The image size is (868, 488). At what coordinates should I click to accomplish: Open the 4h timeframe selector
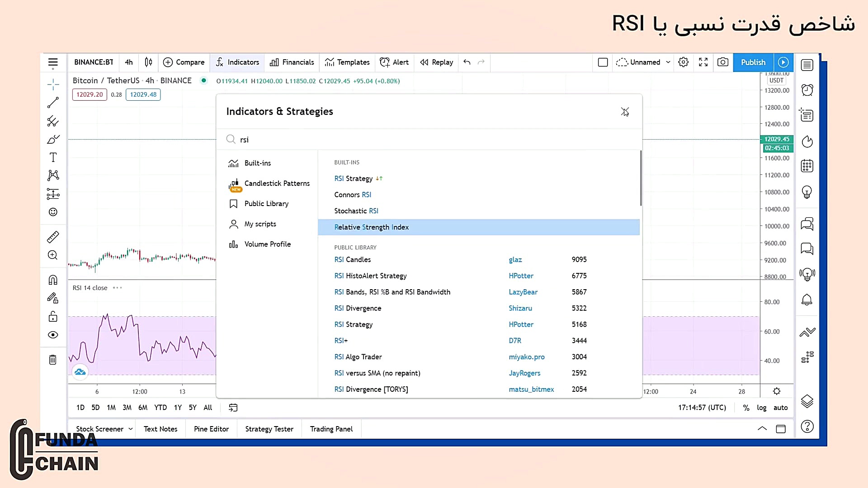tap(129, 62)
